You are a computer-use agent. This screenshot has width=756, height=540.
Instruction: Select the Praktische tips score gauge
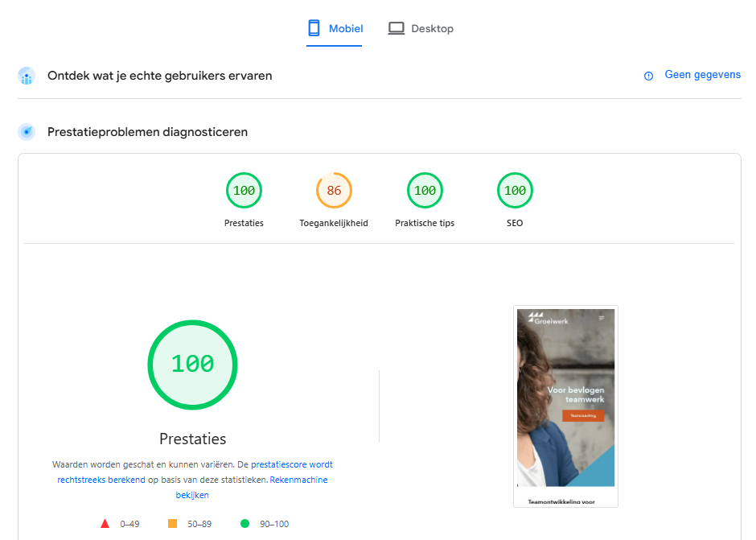pyautogui.click(x=425, y=192)
